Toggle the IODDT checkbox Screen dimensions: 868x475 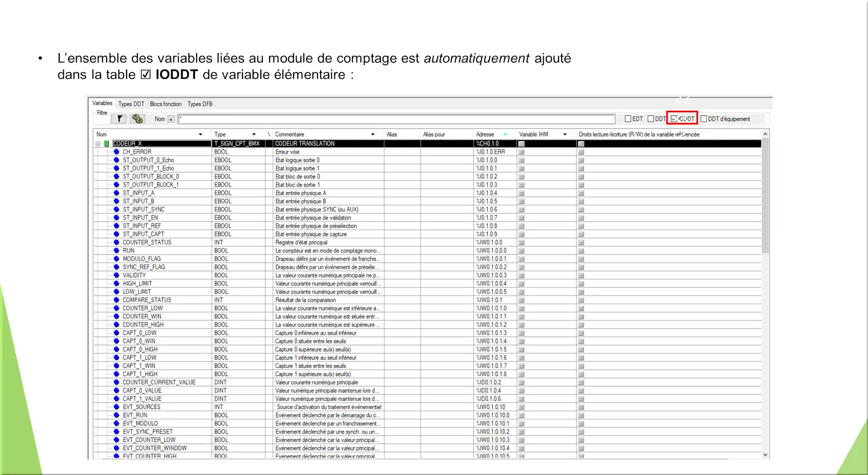[x=674, y=119]
